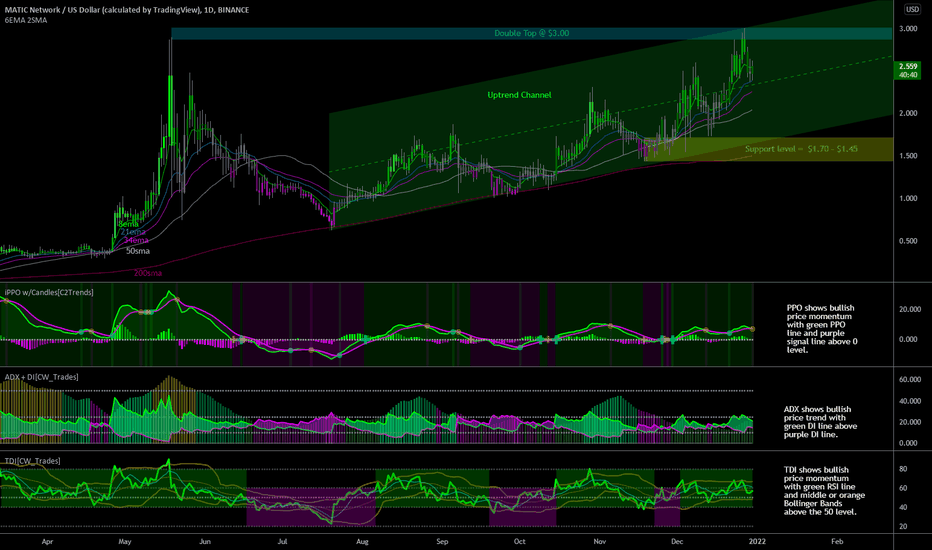Click the 80 TDI scale label
932x550 pixels.
pyautogui.click(x=903, y=469)
